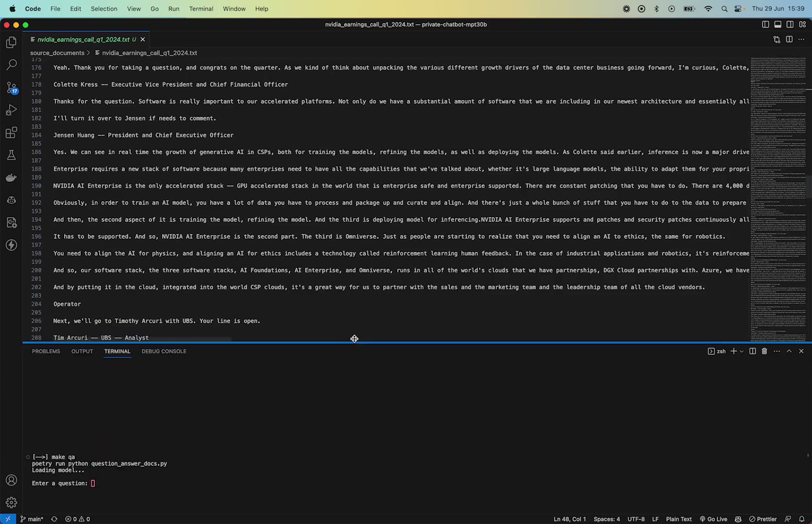
Task: Click the Docker whale icon in sidebar
Action: (x=11, y=177)
